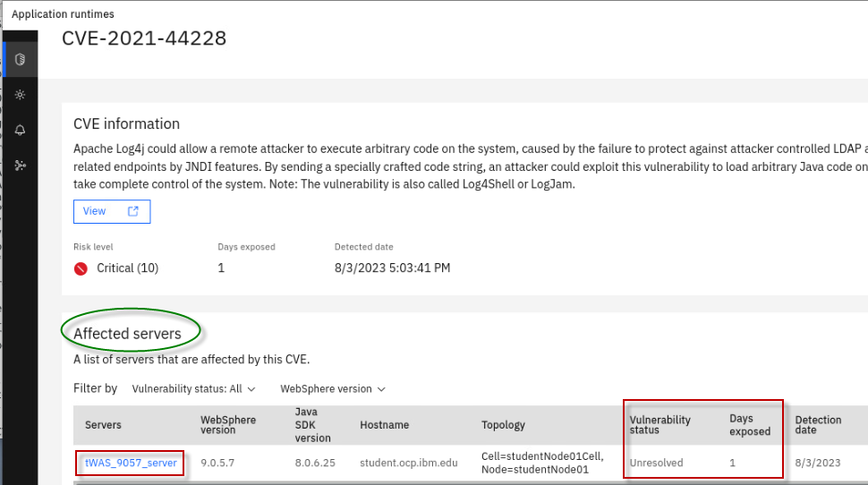
Task: Open the connected nodes icon in sidebar
Action: (x=20, y=166)
